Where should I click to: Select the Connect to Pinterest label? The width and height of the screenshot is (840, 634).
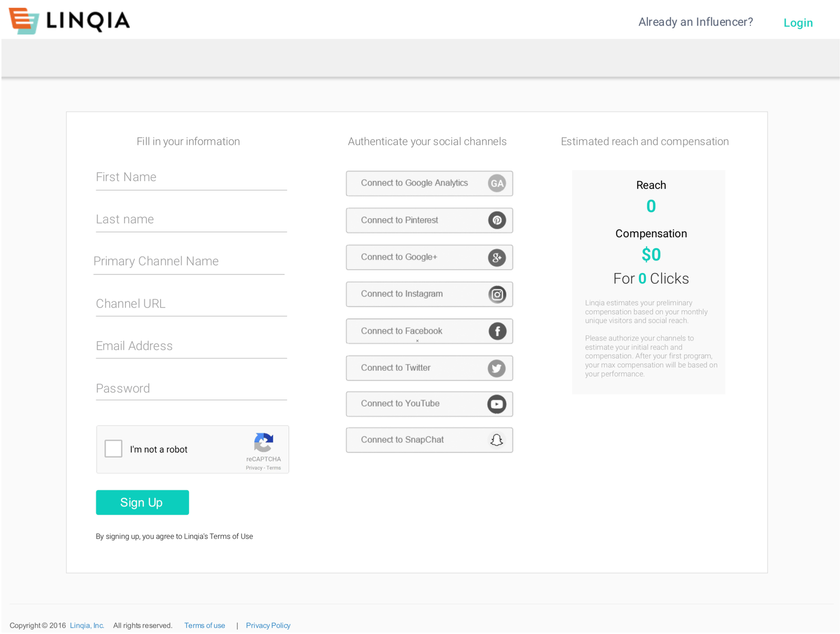tap(400, 220)
